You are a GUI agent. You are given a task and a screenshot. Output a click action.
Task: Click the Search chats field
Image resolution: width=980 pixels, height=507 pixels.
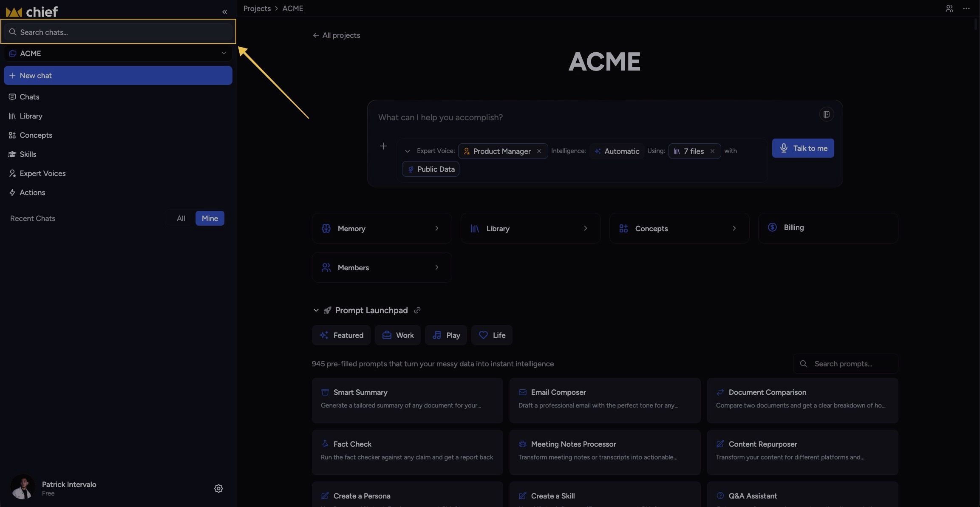(x=118, y=32)
